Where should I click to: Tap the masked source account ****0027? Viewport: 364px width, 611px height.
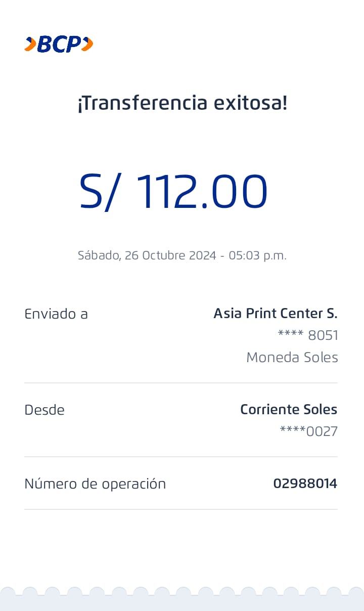pyautogui.click(x=308, y=431)
